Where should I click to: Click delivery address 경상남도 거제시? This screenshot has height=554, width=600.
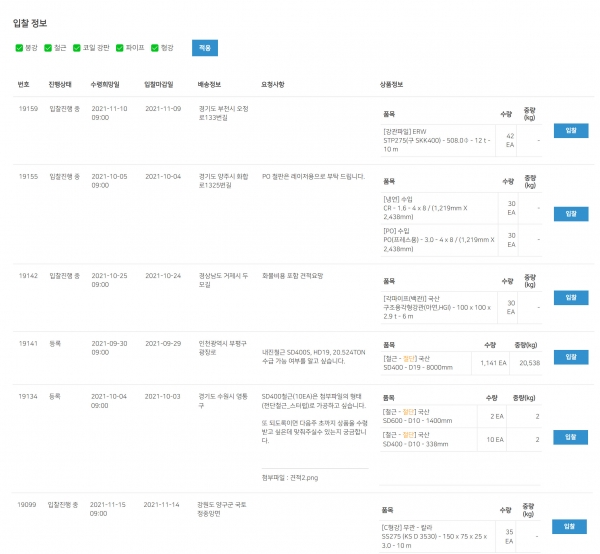point(223,280)
